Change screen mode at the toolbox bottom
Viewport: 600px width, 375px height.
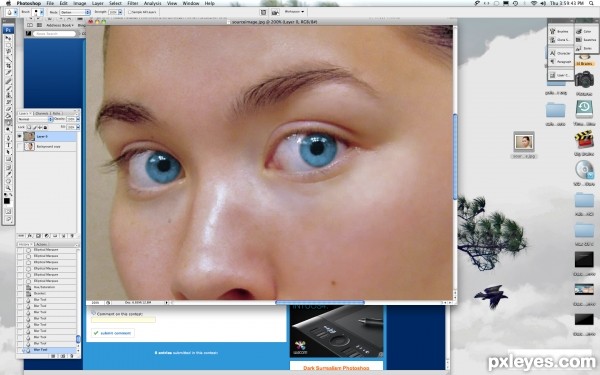tap(8, 219)
